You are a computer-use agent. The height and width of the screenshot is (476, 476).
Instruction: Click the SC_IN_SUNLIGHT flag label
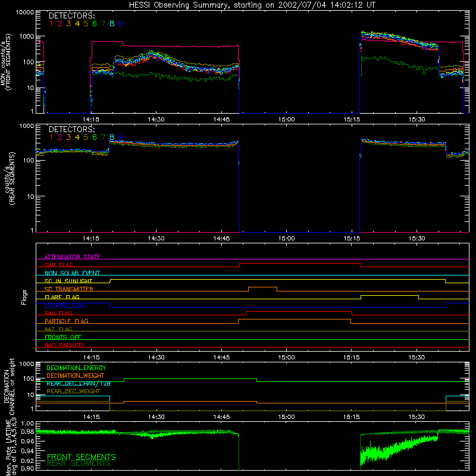tap(68, 281)
